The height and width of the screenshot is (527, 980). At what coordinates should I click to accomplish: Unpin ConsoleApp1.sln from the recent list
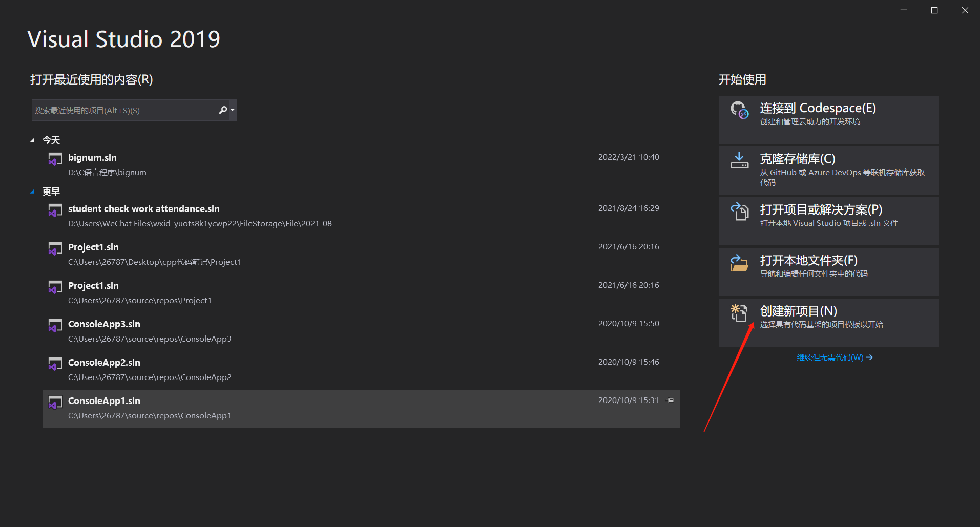670,400
